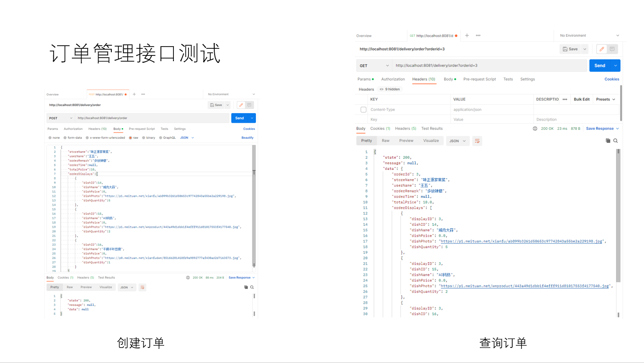Open the raw body JSON format dropdown
The height and width of the screenshot is (363, 644).
click(187, 138)
